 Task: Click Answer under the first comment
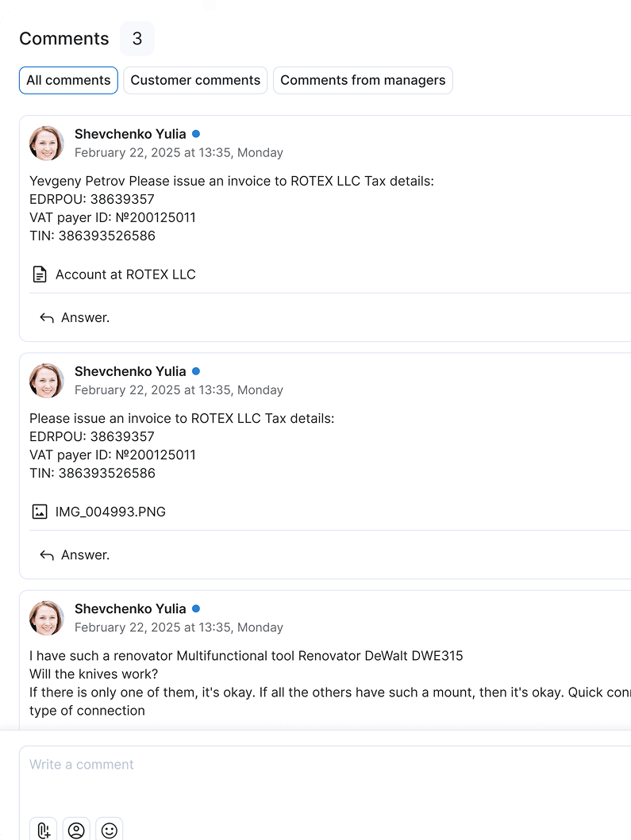[x=85, y=318]
